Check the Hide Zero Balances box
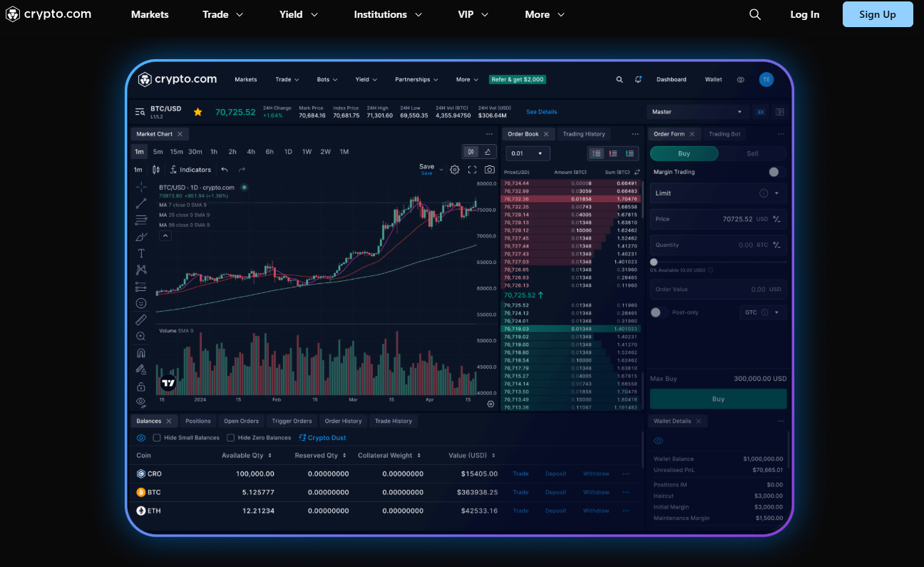The image size is (924, 567). click(x=230, y=438)
